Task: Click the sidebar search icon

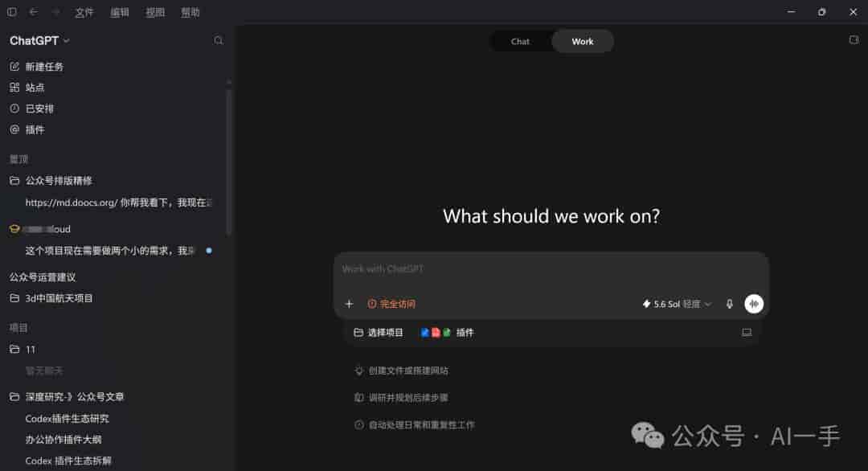Action: click(x=219, y=40)
